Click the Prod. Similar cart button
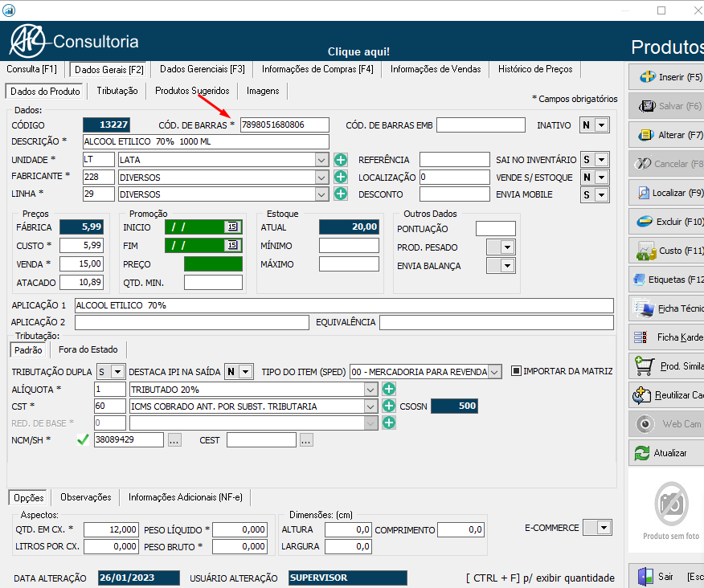Screen dimensions: 704x588 click(666, 365)
